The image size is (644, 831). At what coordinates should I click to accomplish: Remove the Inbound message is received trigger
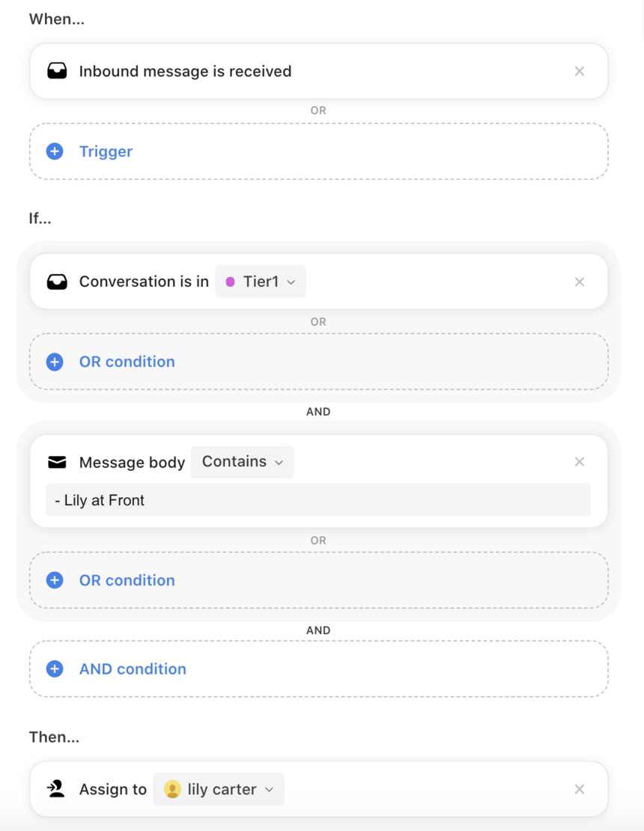(x=580, y=71)
